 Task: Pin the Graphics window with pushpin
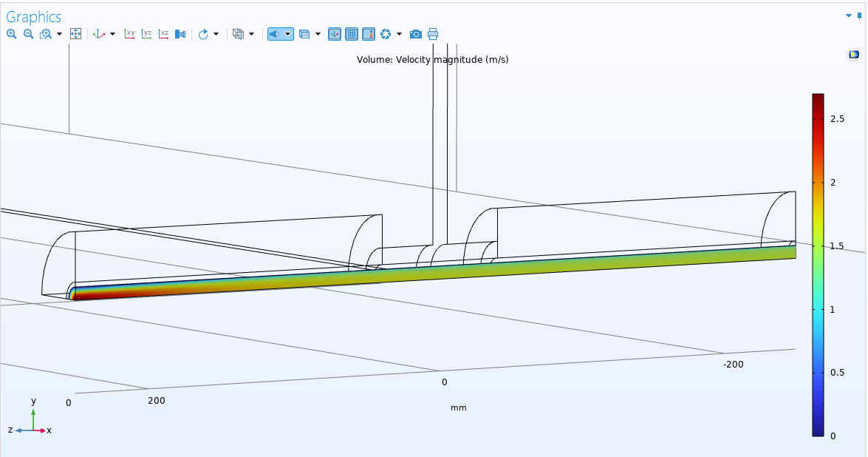859,16
